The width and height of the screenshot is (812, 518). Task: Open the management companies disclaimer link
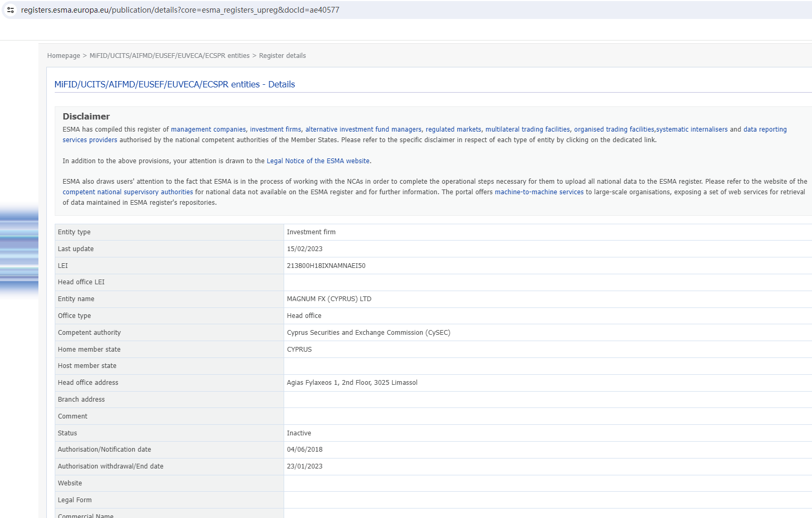pos(208,129)
